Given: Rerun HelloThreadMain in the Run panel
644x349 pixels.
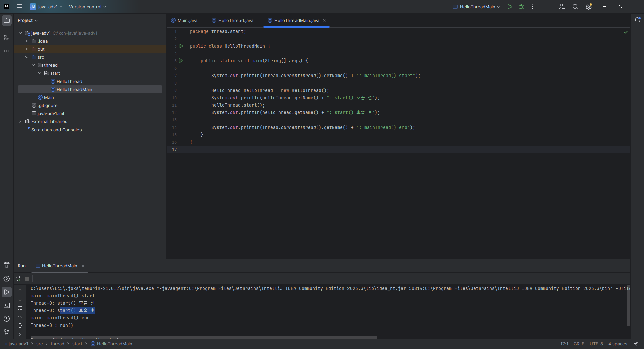Looking at the screenshot, I should click(18, 279).
